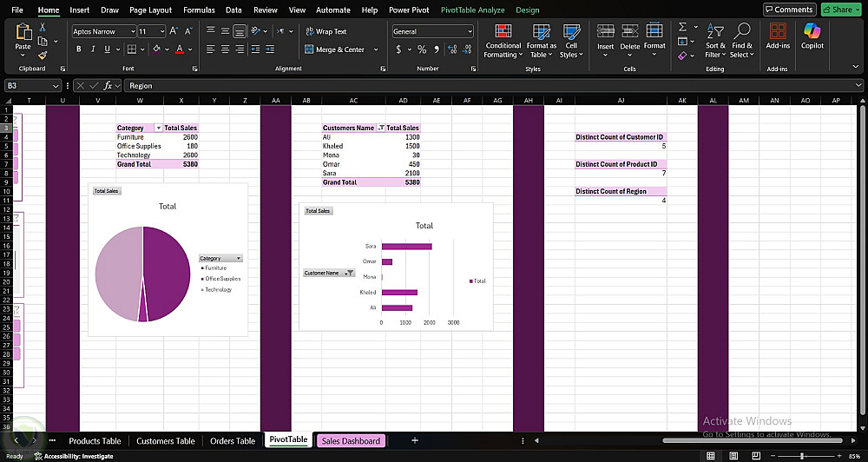The width and height of the screenshot is (868, 462).
Task: Expand the formula bar chevron
Action: pyautogui.click(x=858, y=85)
